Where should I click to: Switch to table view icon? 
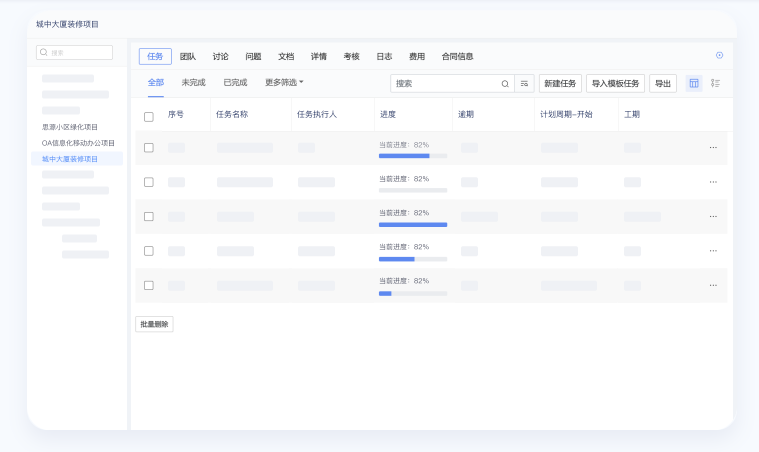(x=694, y=83)
